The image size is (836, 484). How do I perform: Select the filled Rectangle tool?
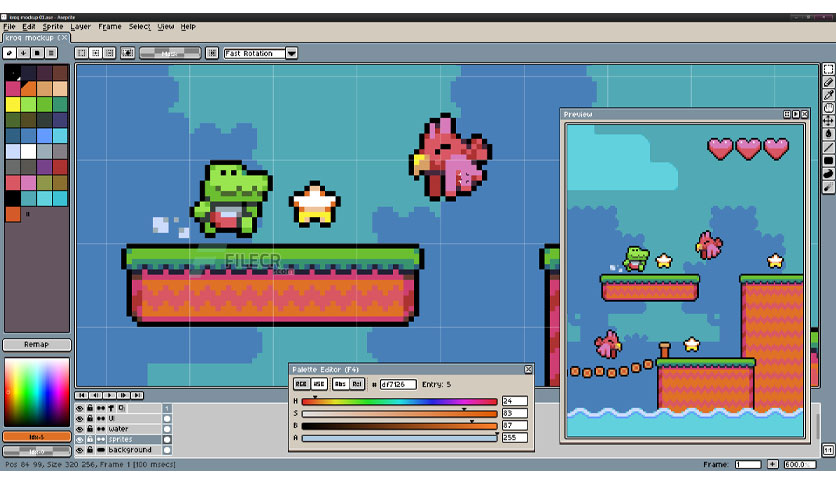[x=828, y=160]
